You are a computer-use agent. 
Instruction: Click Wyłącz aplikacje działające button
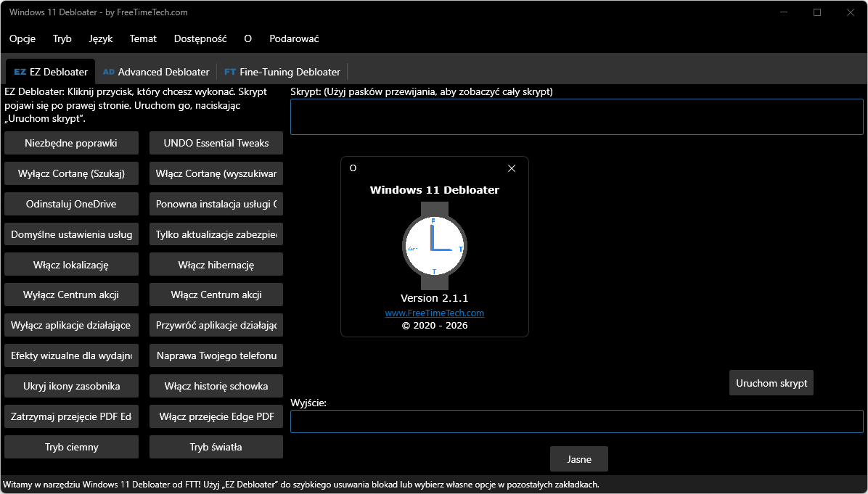coord(71,325)
